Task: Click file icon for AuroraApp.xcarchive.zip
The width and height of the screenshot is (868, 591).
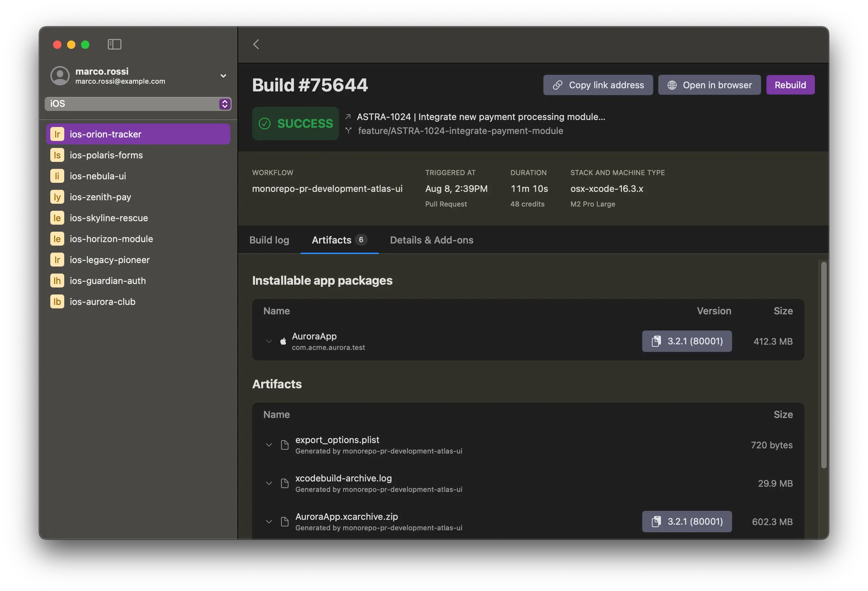Action: click(x=285, y=522)
